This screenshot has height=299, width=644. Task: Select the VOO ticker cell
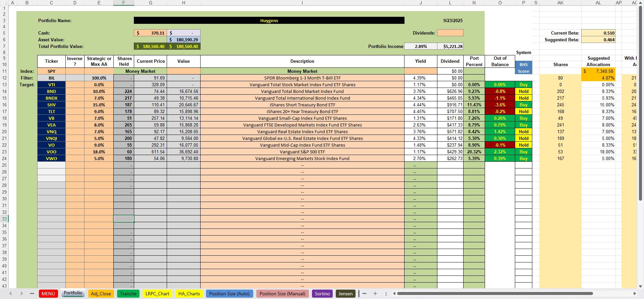pos(51,152)
